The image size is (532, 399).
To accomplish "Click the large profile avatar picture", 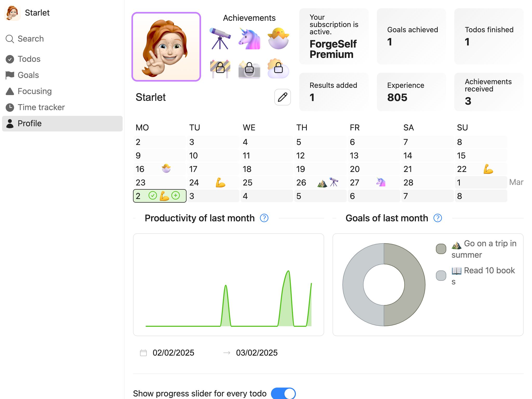I will point(166,47).
